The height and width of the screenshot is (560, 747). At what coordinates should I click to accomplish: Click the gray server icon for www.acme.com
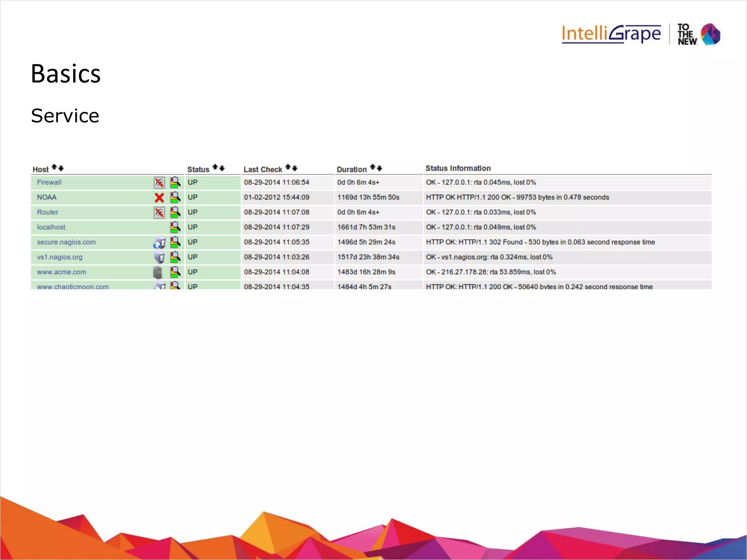pos(158,272)
